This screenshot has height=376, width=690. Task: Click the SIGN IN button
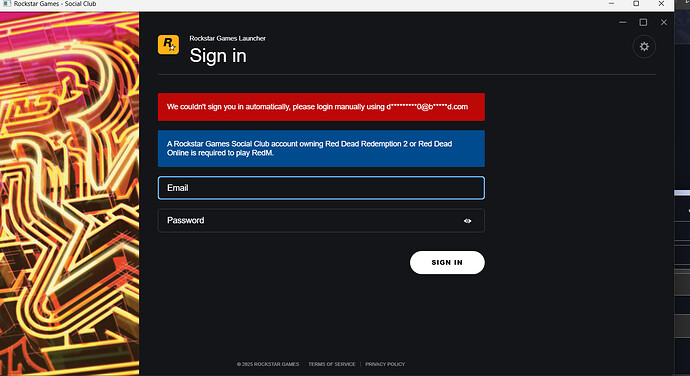click(x=447, y=262)
